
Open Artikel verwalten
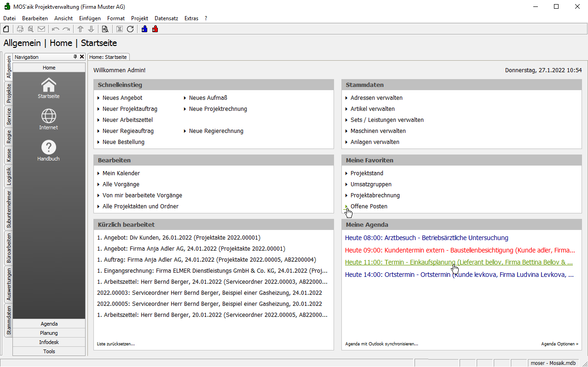(373, 109)
